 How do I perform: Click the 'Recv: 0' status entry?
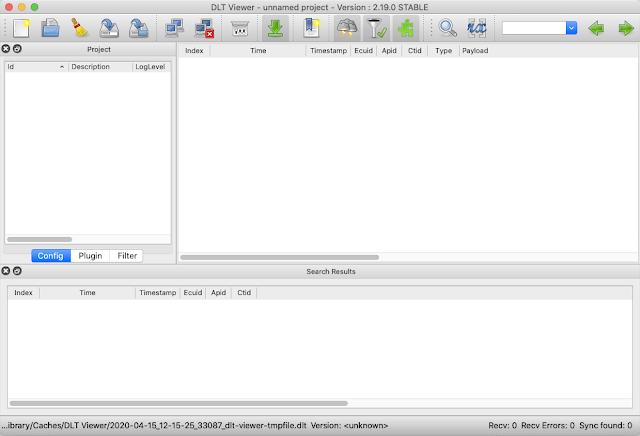[x=502, y=425]
